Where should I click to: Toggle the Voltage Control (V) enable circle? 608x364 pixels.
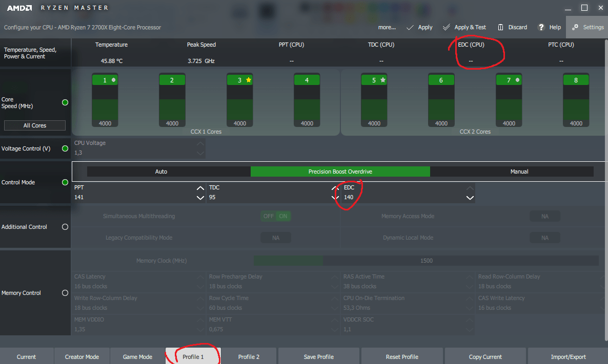(x=65, y=148)
